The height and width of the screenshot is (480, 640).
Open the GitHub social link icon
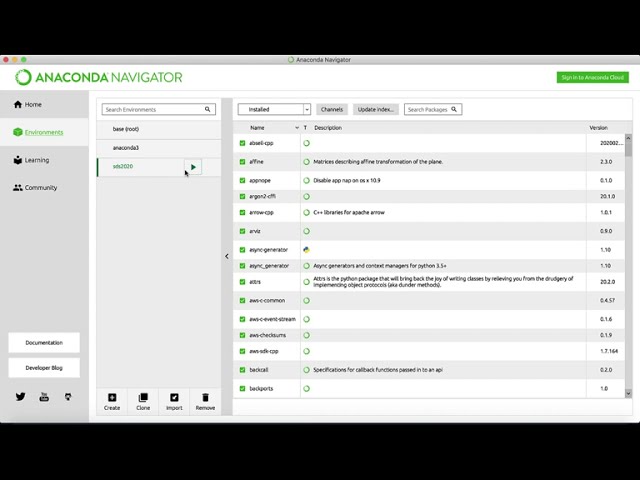(x=68, y=396)
